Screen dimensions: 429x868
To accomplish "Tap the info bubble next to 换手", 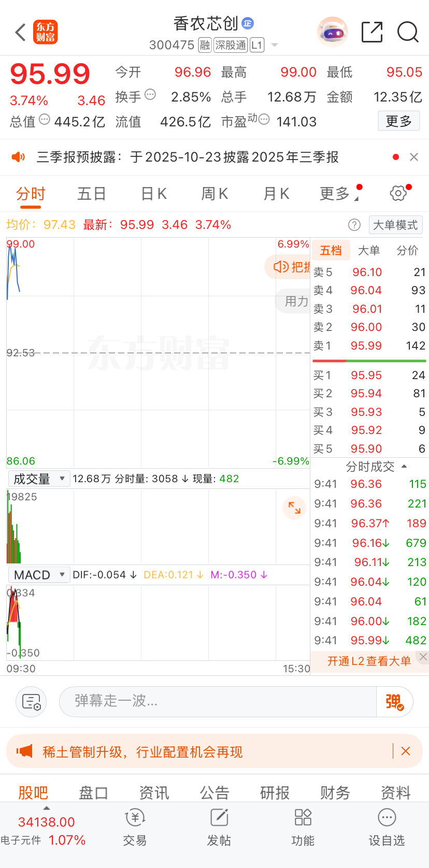I will pos(150,94).
